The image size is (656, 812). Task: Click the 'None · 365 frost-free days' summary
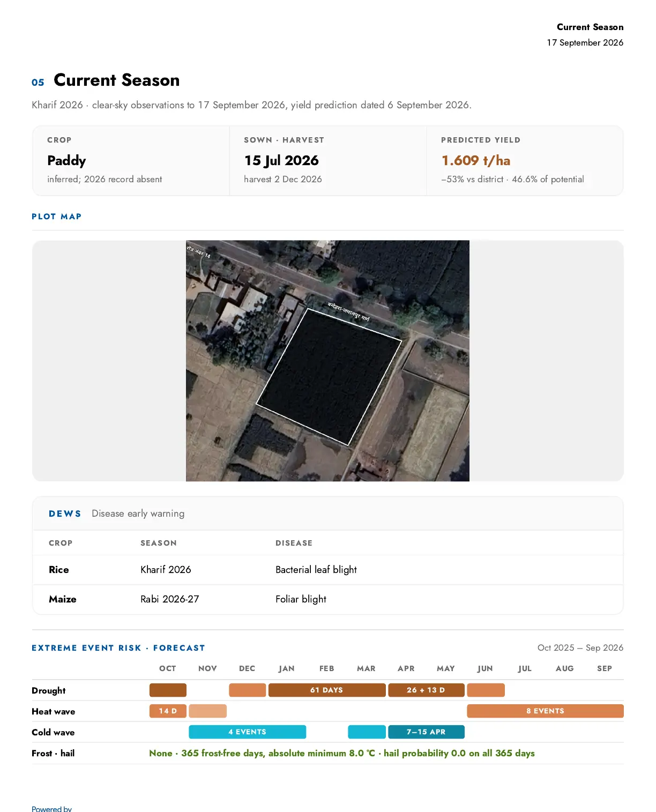point(342,753)
